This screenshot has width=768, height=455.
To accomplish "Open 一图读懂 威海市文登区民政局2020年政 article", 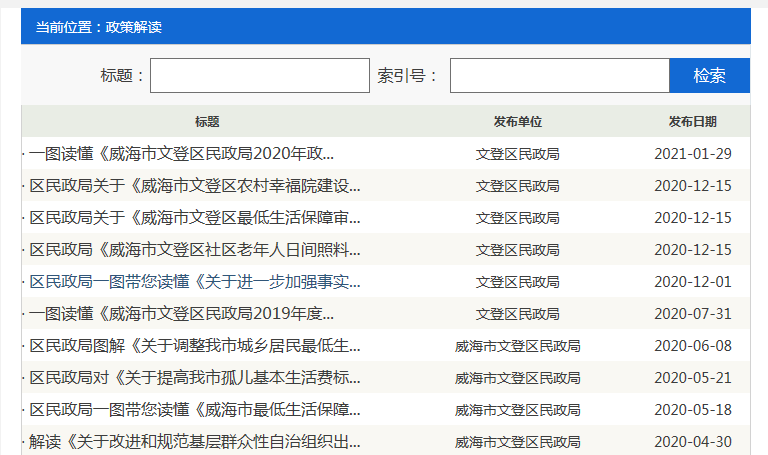I will (x=181, y=154).
